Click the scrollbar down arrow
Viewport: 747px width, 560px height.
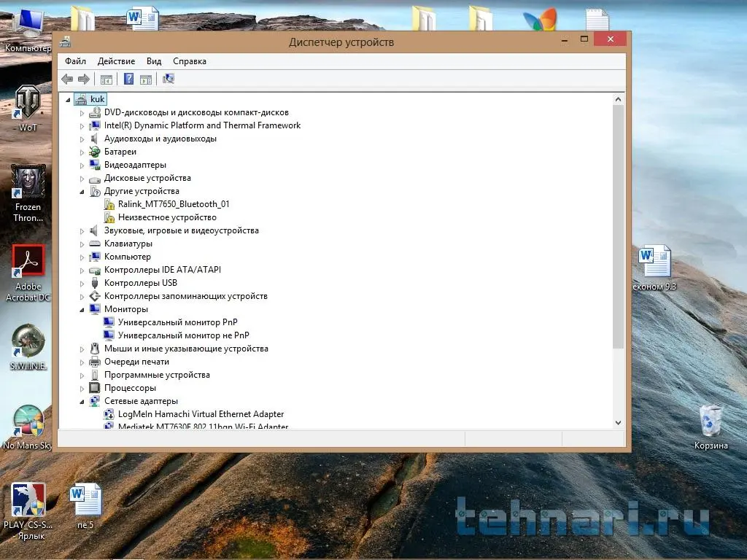[x=619, y=423]
